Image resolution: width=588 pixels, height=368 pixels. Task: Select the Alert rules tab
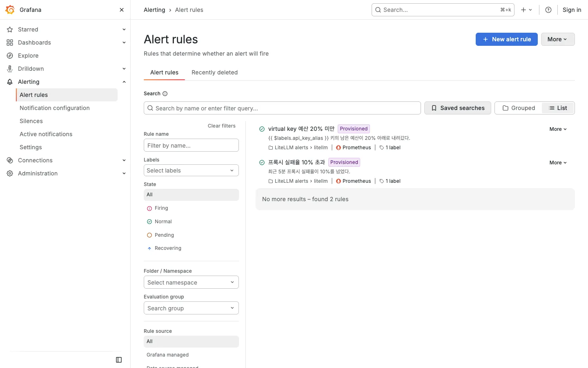(x=164, y=72)
